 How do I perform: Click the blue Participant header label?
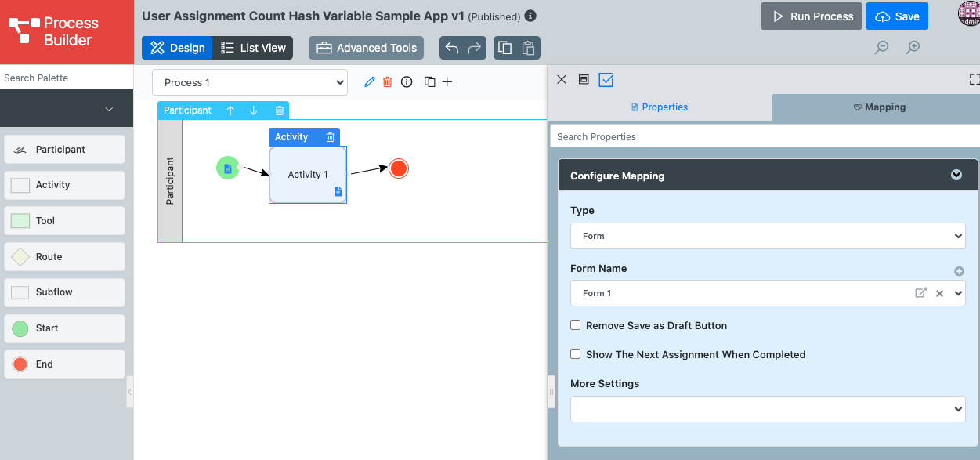pos(187,110)
